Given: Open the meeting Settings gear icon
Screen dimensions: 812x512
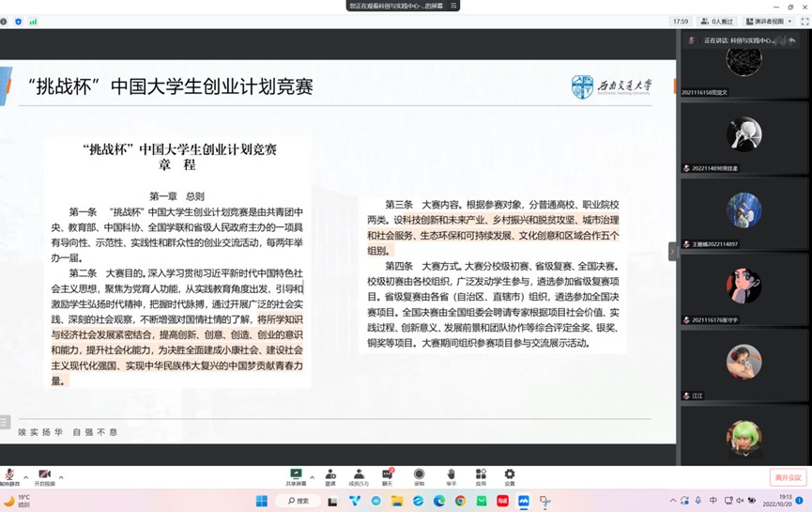Looking at the screenshot, I should [510, 476].
